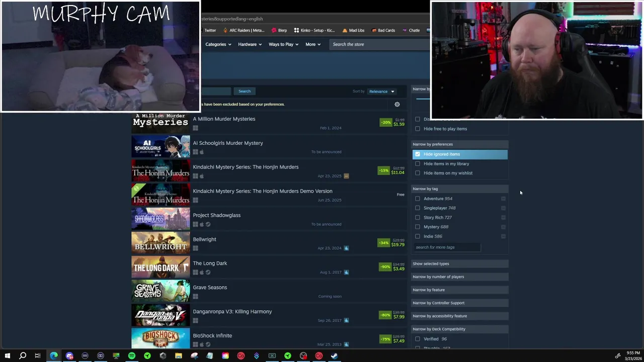Click the Twitter bookmark icon
The image size is (644, 362).
(x=209, y=30)
